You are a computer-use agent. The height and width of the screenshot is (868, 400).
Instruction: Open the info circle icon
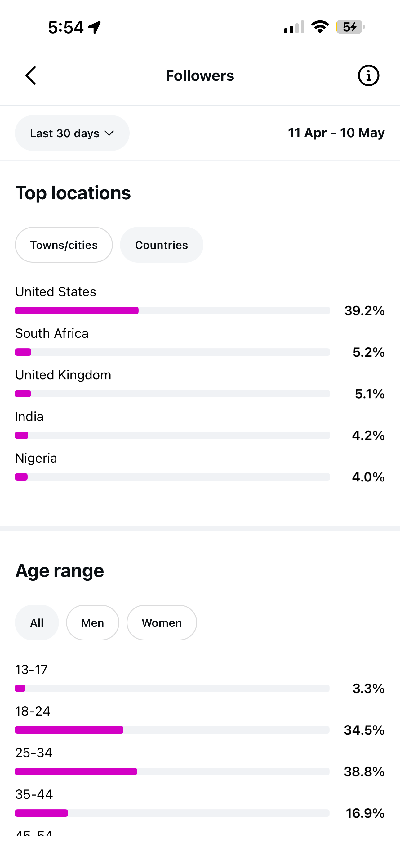coord(368,75)
